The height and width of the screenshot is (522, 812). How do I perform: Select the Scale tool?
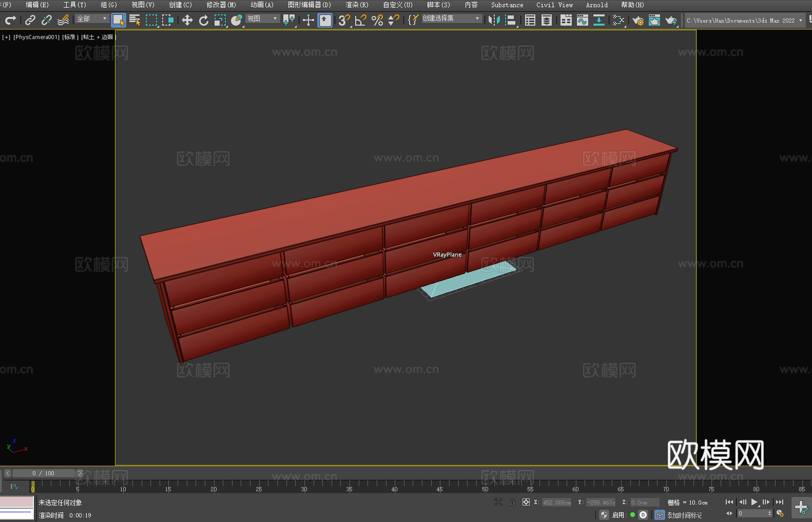coord(220,20)
